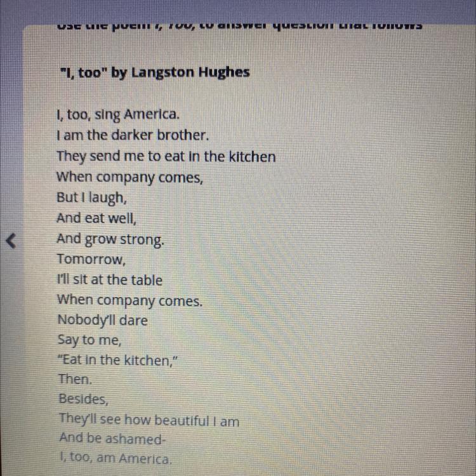The image size is (476, 476).
Task: Select the line "Nobody'll dare"
Action: click(103, 321)
